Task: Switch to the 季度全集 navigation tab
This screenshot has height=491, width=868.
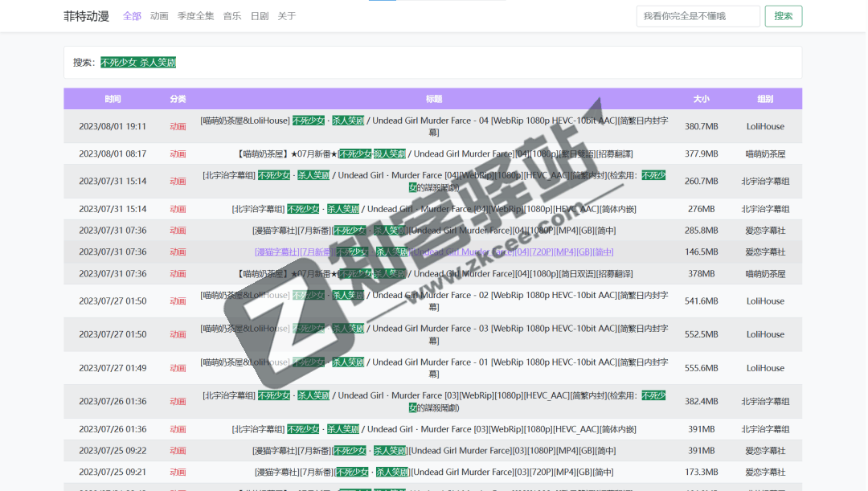Action: tap(195, 16)
